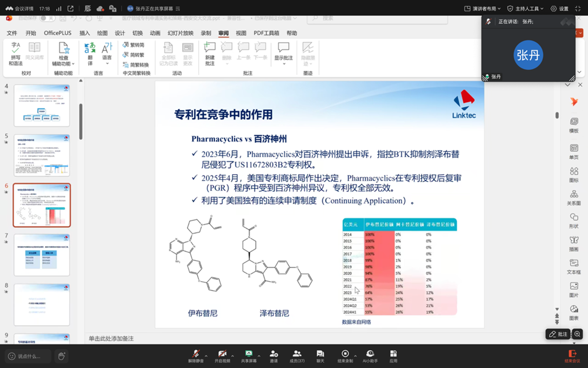588x368 pixels.
Task: Open the 主持人工具 host tools dropdown
Action: 526,9
